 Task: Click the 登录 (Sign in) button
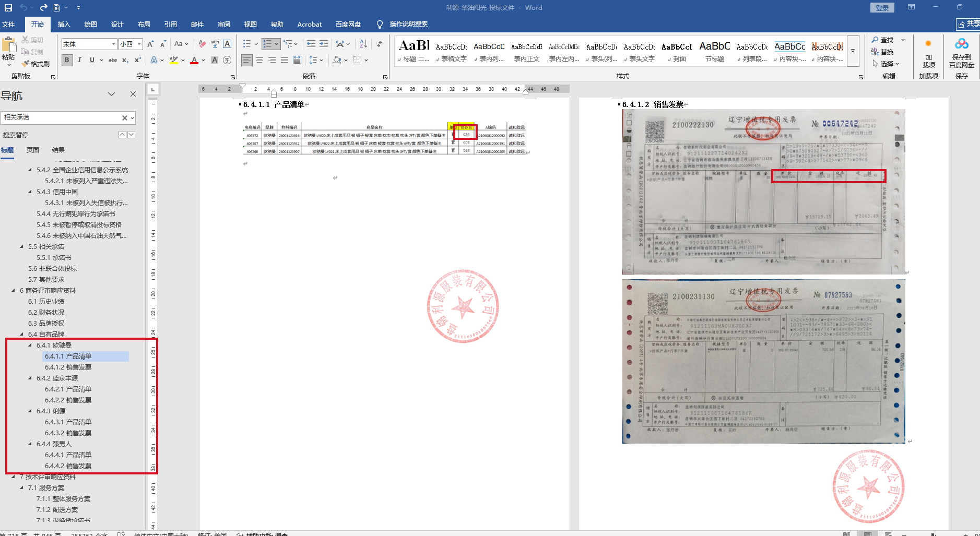(882, 8)
